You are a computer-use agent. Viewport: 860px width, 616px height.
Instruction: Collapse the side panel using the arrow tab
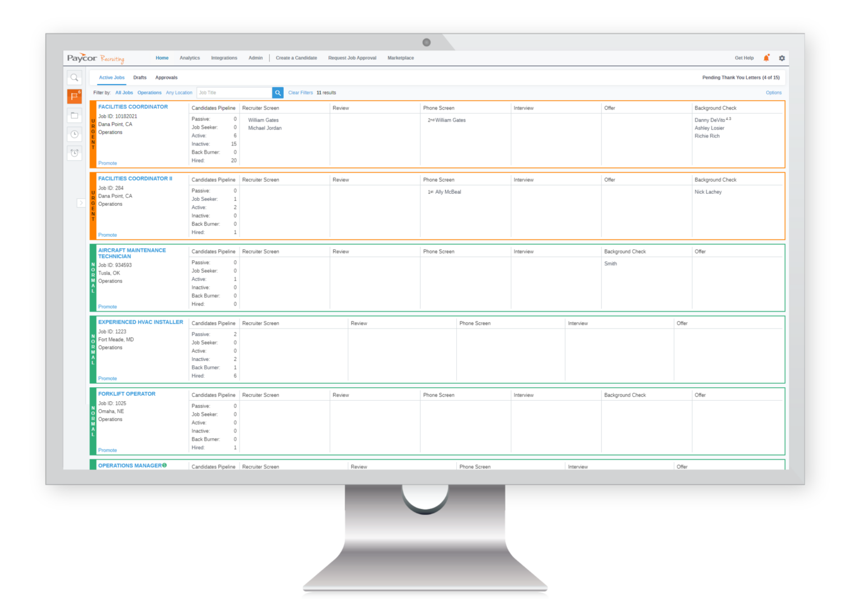coord(81,203)
